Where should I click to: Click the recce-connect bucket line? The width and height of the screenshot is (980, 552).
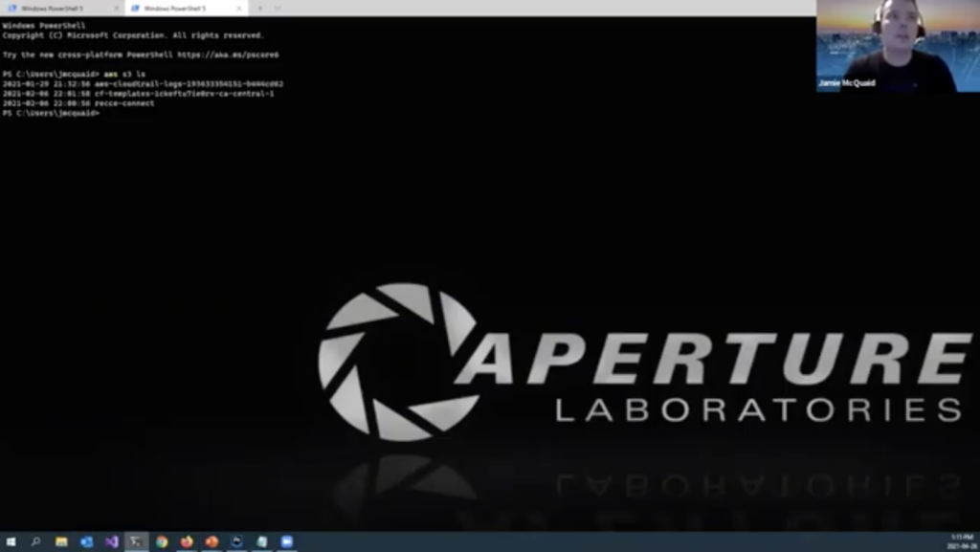[x=78, y=103]
